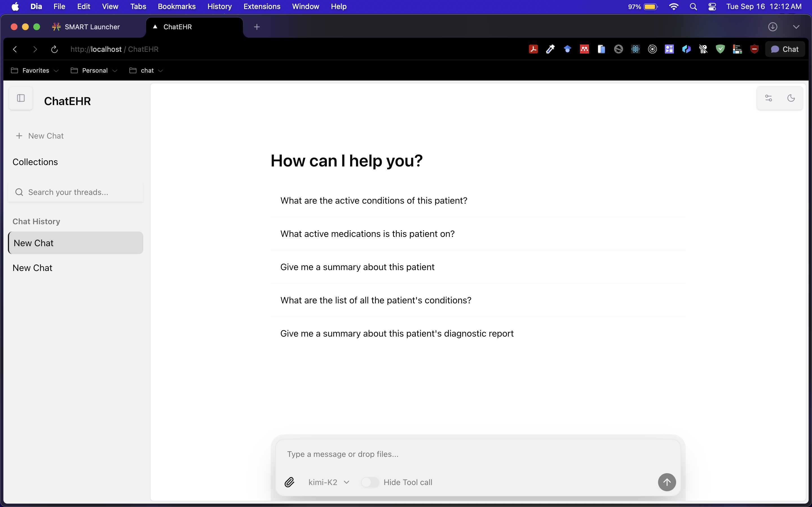Click the paperclip attach files icon
This screenshot has height=507, width=812.
click(x=289, y=482)
